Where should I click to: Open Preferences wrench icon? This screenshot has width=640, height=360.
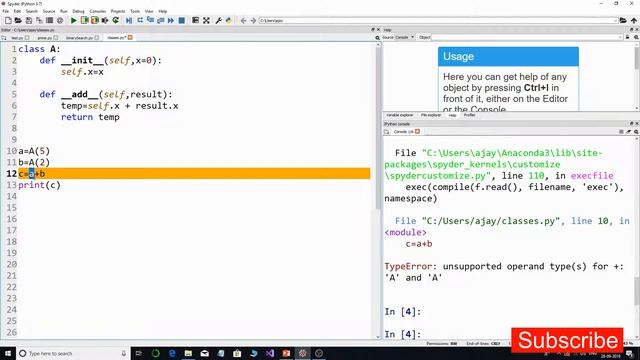coord(218,20)
